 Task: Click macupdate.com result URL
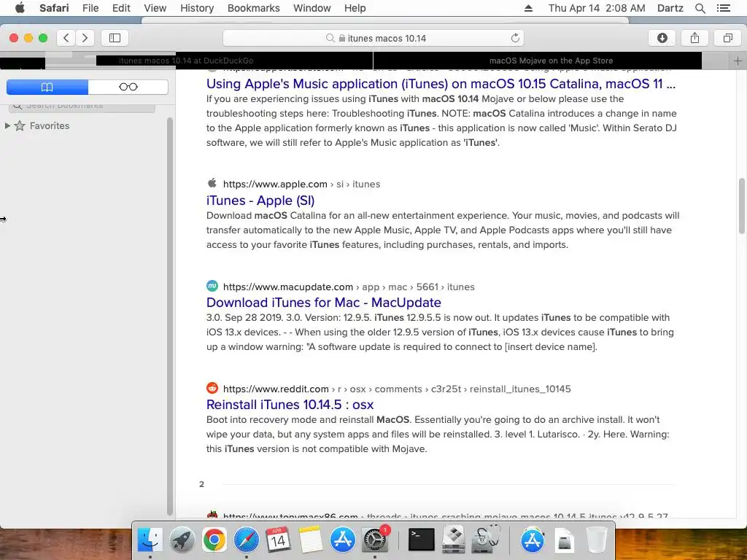point(349,287)
